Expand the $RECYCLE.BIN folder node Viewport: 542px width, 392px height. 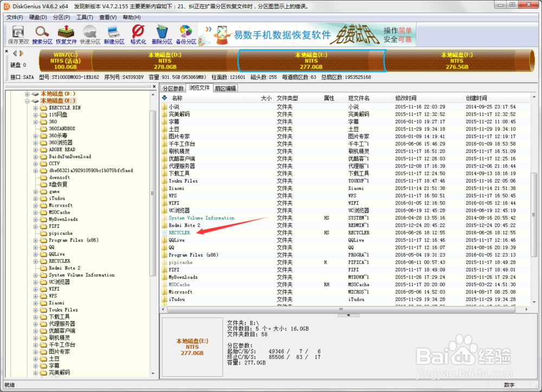(35, 108)
